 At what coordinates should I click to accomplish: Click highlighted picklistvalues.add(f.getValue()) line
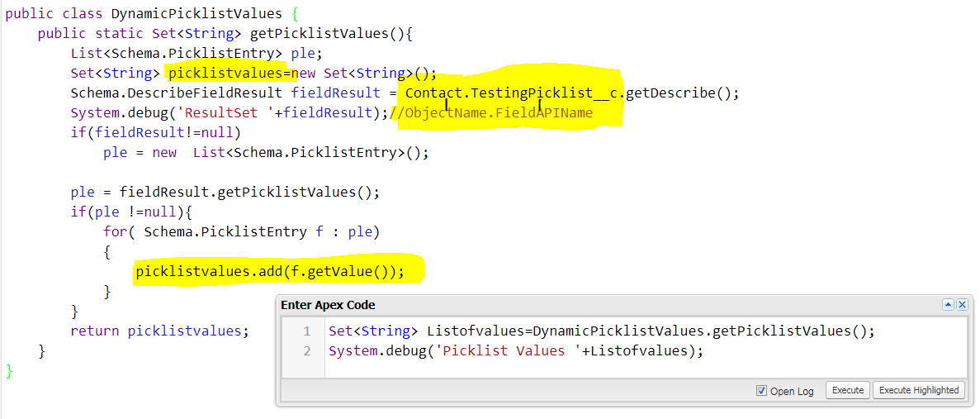(270, 272)
